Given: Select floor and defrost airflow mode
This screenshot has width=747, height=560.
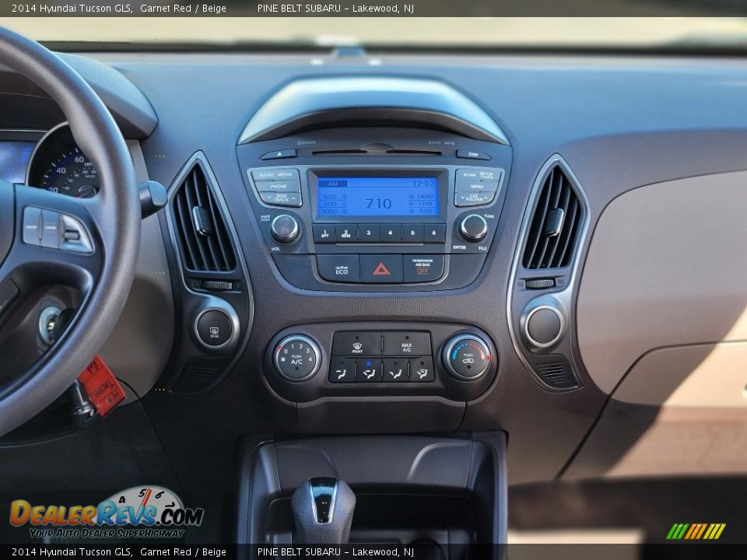Looking at the screenshot, I should (421, 369).
